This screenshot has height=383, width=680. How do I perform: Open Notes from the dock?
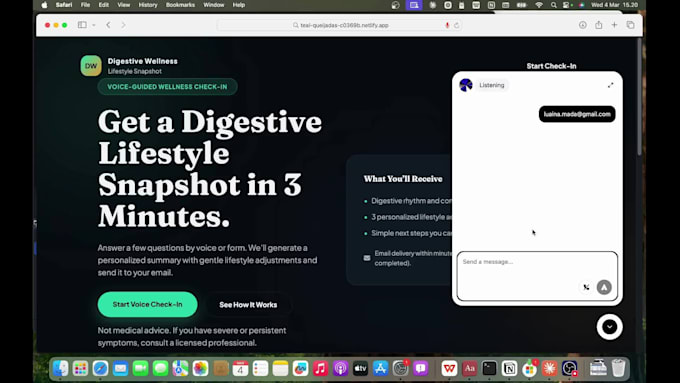[280, 368]
